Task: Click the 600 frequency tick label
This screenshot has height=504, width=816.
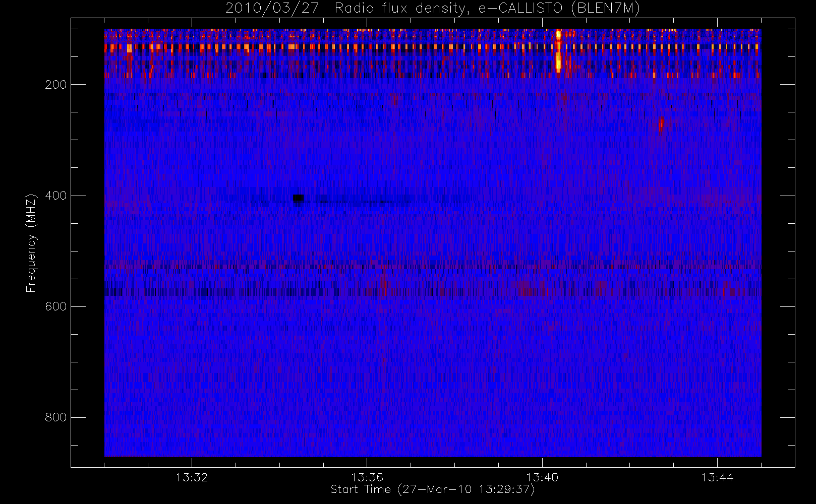Action: (56, 306)
